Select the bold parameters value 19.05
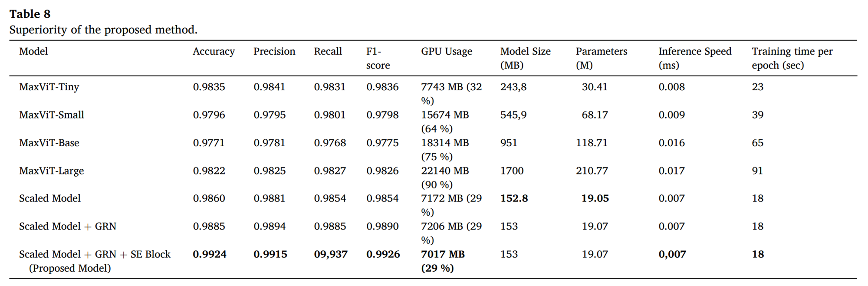 coord(595,198)
